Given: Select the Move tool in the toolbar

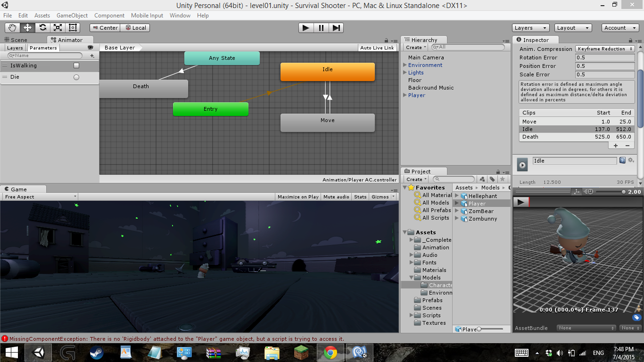Looking at the screenshot, I should 28,28.
